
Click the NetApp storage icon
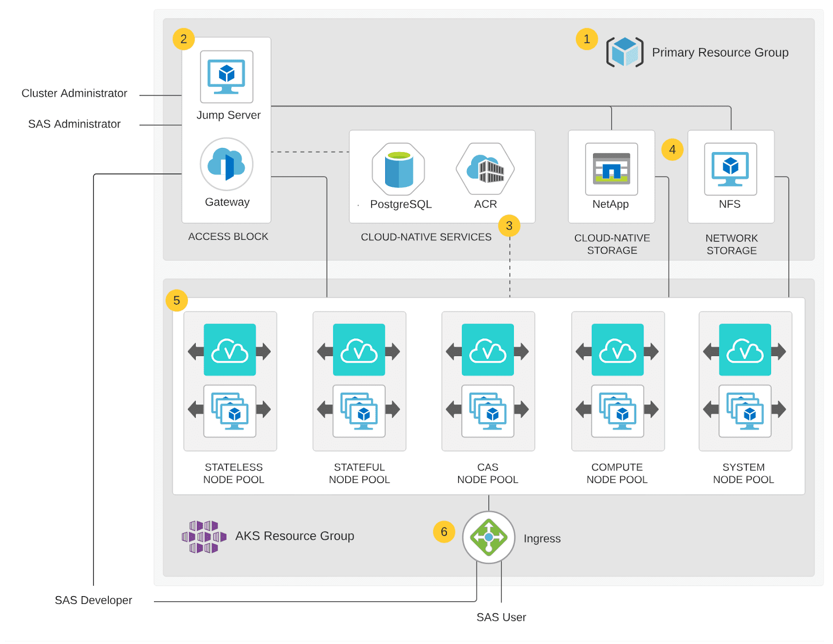pos(611,169)
